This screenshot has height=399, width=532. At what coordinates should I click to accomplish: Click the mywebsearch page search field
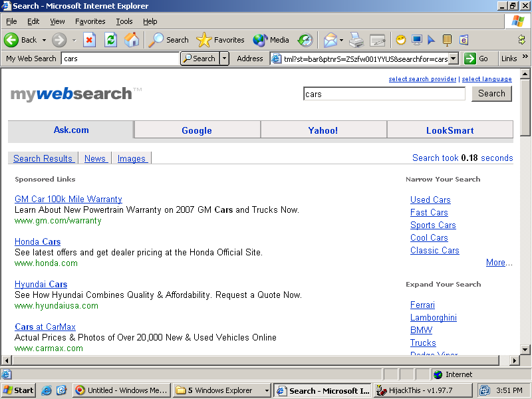(384, 94)
